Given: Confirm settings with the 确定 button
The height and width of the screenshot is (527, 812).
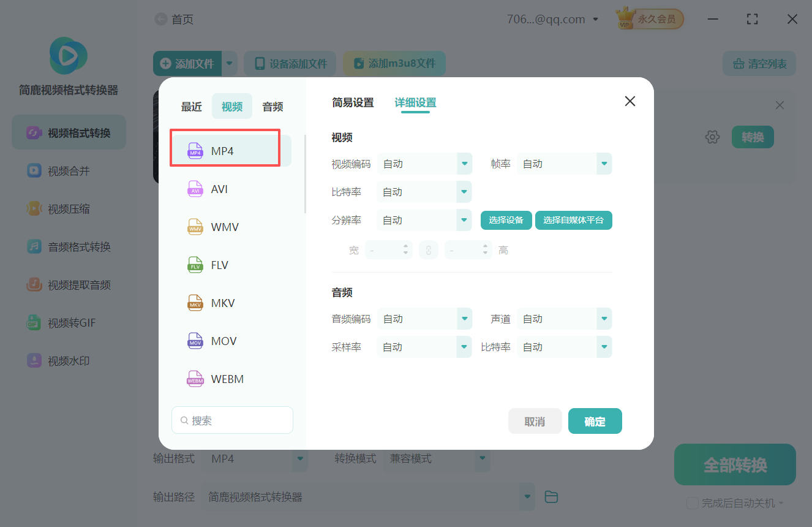Looking at the screenshot, I should pos(595,421).
